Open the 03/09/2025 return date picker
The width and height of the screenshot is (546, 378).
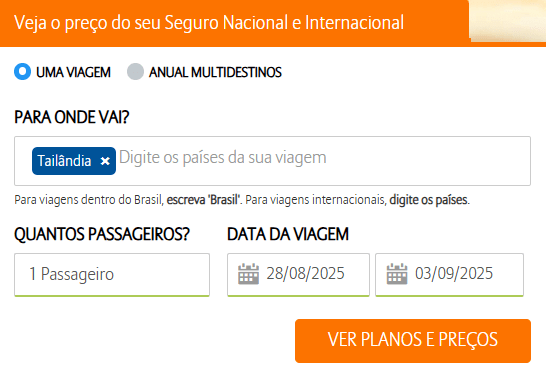(x=449, y=275)
